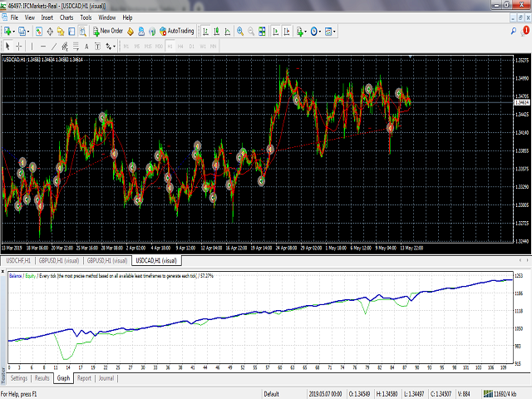This screenshot has height=399, width=532.
Task: Select the crosshair tool
Action: [19, 47]
